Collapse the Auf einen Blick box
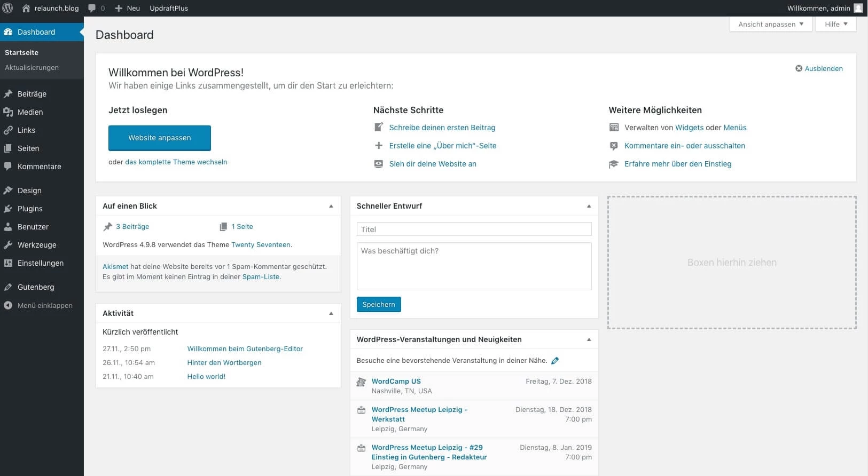The image size is (868, 476). pyautogui.click(x=331, y=206)
